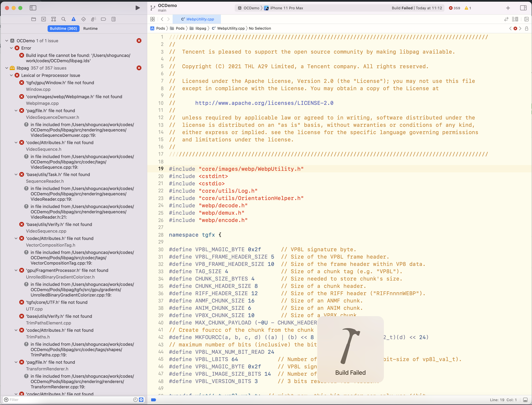The image size is (532, 405).
Task: Collapse the Lexical or Preprocessor Issue group
Action: (11, 75)
